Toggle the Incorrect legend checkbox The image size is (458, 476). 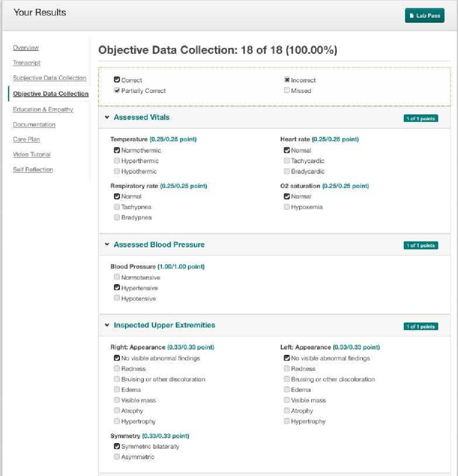(287, 80)
